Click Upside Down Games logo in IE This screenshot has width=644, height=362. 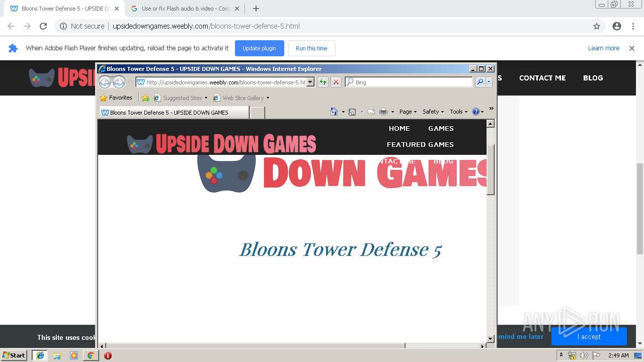221,144
